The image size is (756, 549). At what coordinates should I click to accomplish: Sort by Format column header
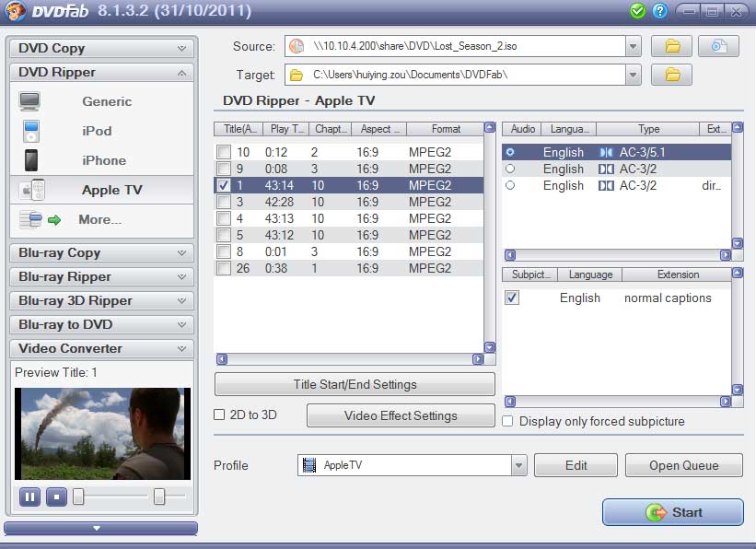click(x=446, y=129)
